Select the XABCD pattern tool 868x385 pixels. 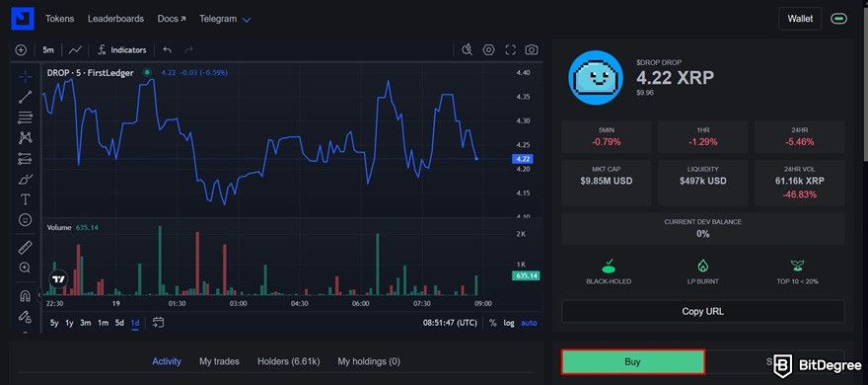pos(26,137)
